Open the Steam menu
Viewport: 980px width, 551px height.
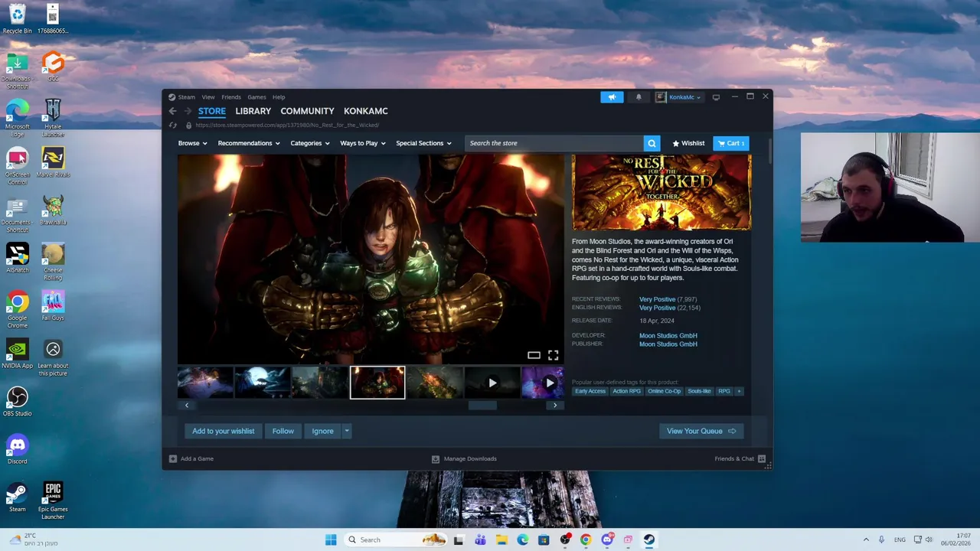tap(187, 97)
